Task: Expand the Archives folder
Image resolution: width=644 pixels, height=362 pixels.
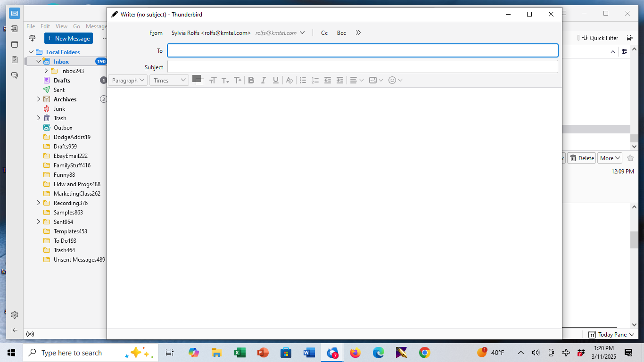Action: pos(39,99)
